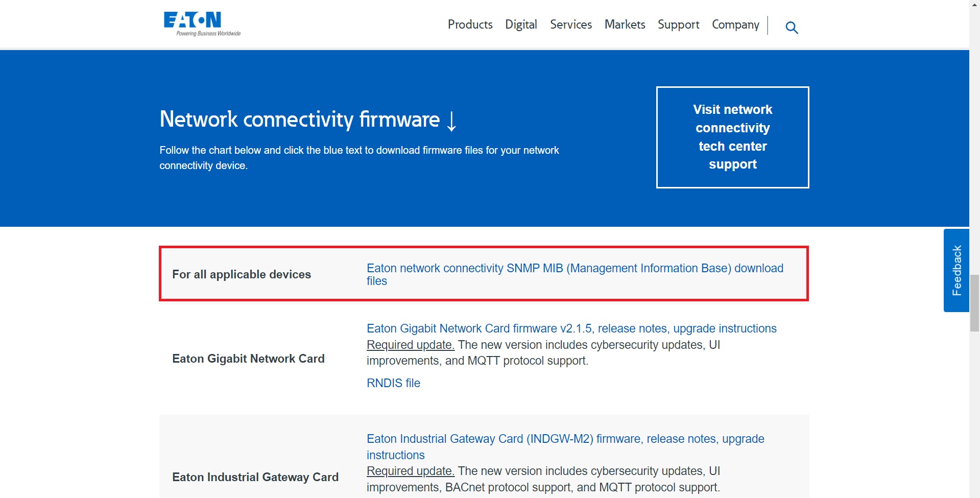
Task: Visit network connectivity tech center support
Action: tap(732, 137)
